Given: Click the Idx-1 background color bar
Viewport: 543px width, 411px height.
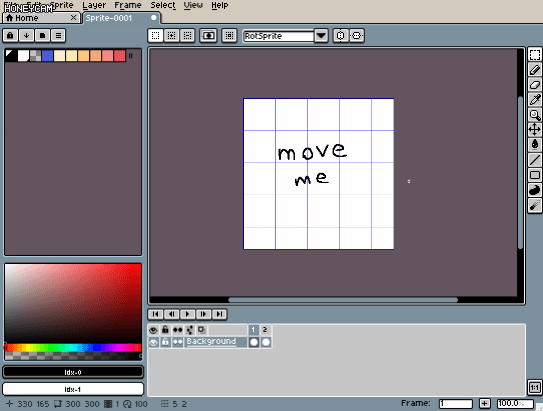Looking at the screenshot, I should point(73,389).
